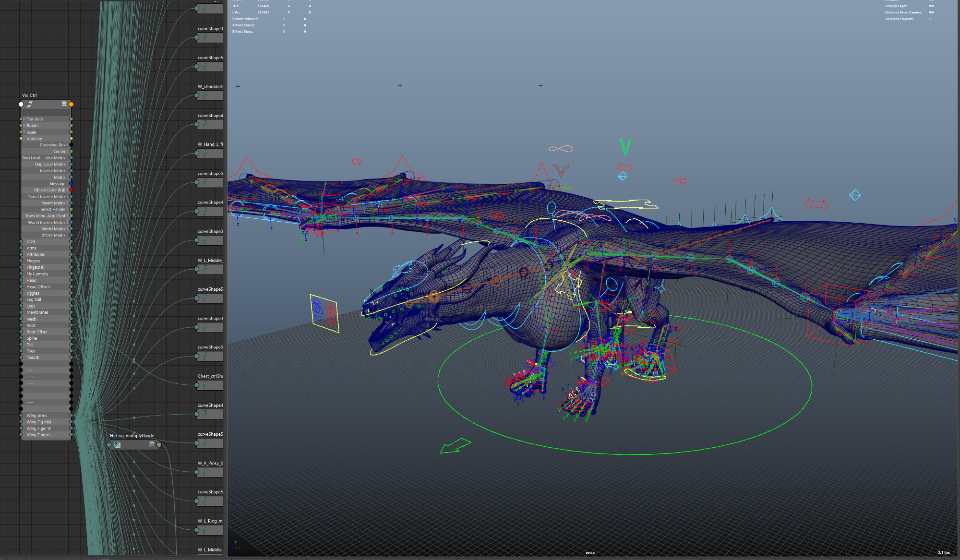Click the Vis_Ctrl transform node icon
960x560 pixels.
(30, 104)
